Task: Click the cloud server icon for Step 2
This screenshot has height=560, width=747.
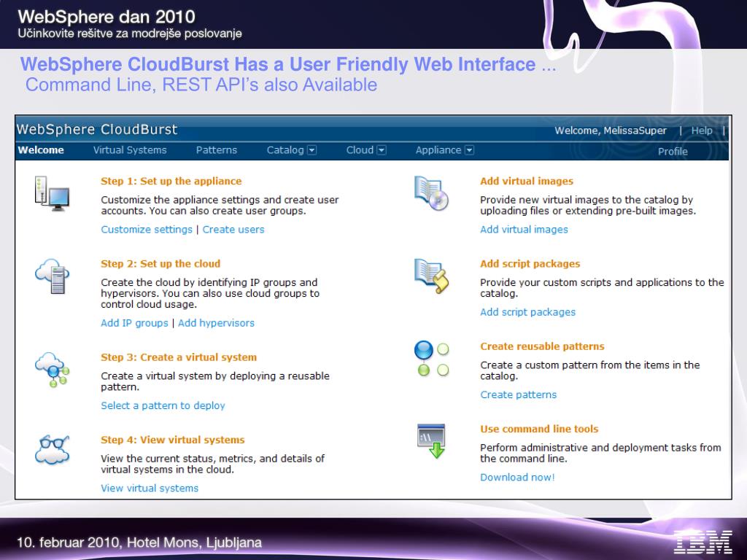Action: tap(52, 276)
